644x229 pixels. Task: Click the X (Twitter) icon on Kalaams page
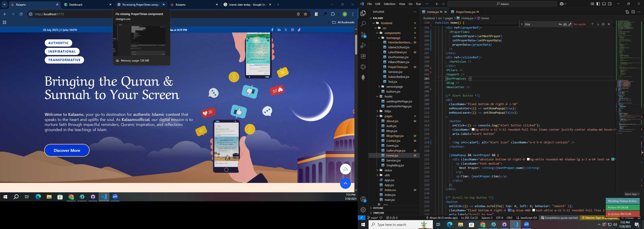[286, 30]
